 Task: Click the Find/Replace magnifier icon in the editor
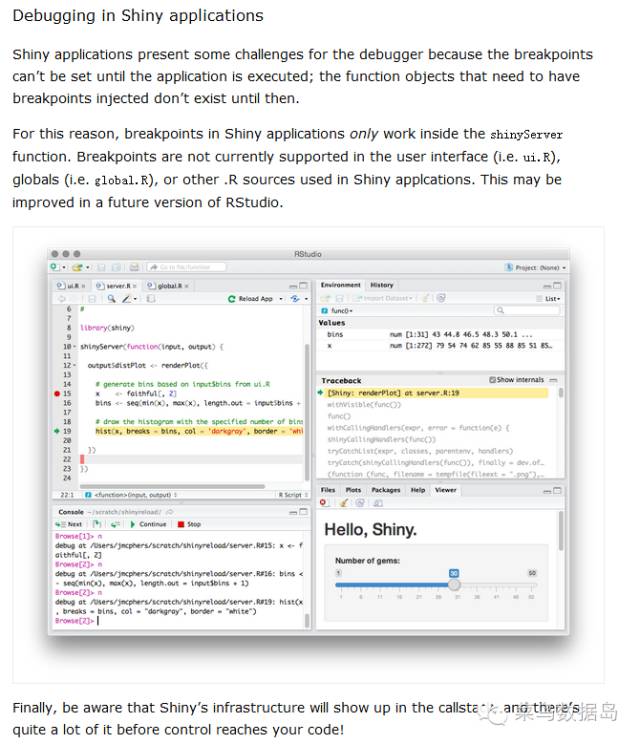[x=111, y=298]
